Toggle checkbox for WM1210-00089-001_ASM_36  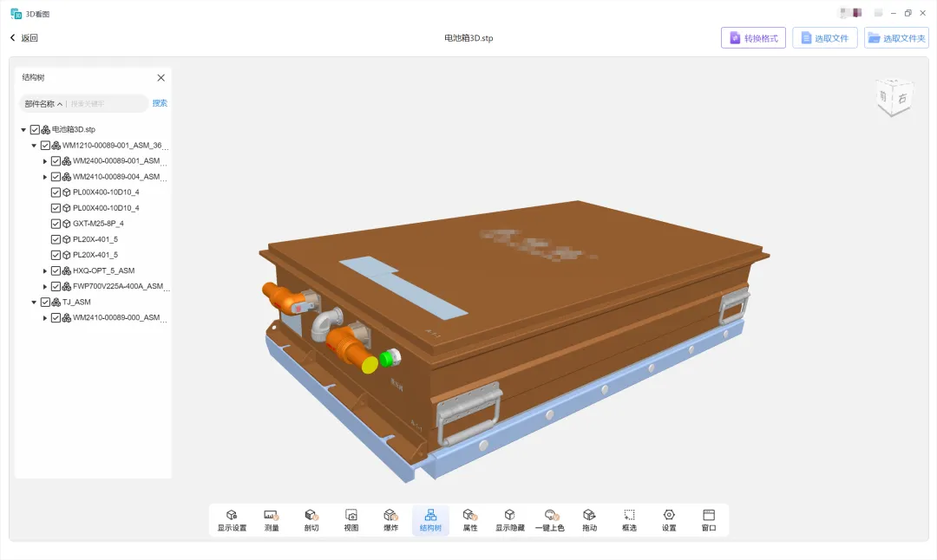[x=45, y=145]
